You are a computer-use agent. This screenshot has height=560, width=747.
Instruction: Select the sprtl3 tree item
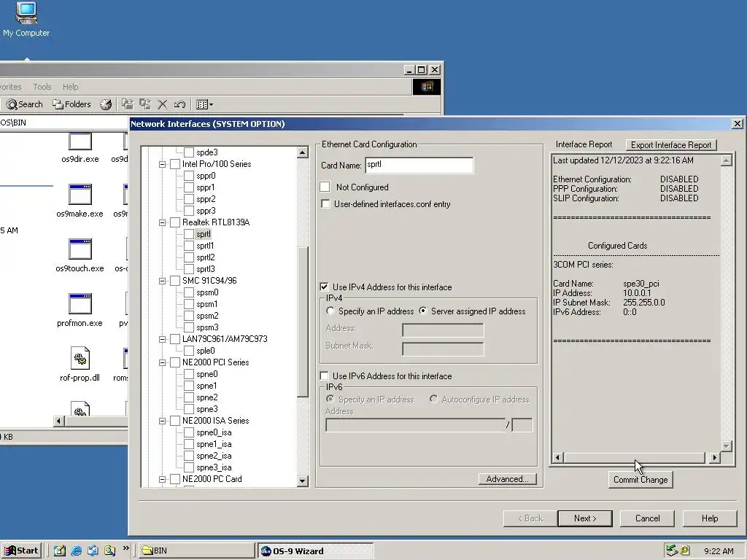point(205,269)
